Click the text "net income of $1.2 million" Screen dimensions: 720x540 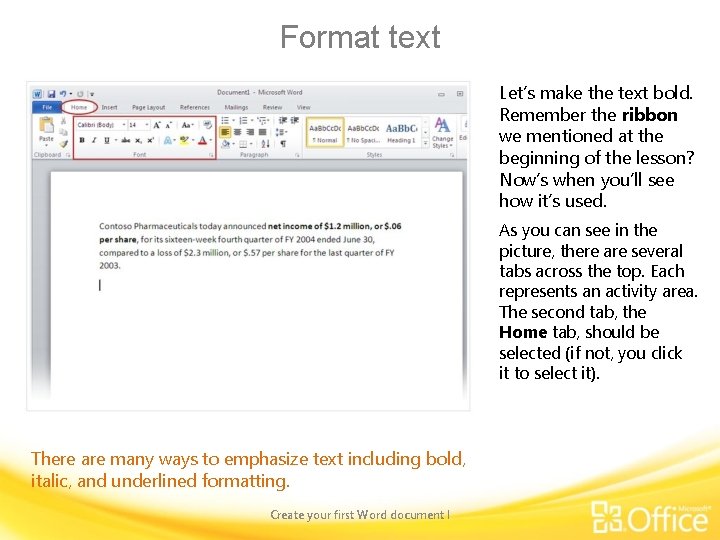point(319,226)
